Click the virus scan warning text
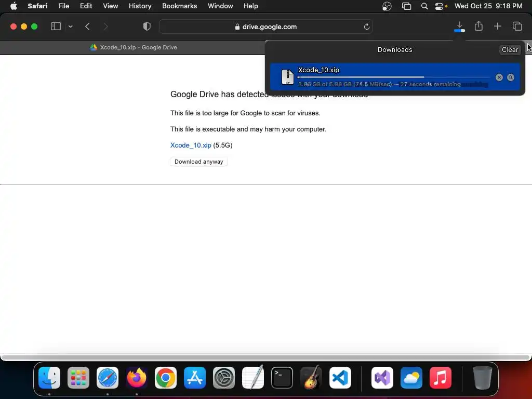This screenshot has height=399, width=532. click(x=245, y=113)
